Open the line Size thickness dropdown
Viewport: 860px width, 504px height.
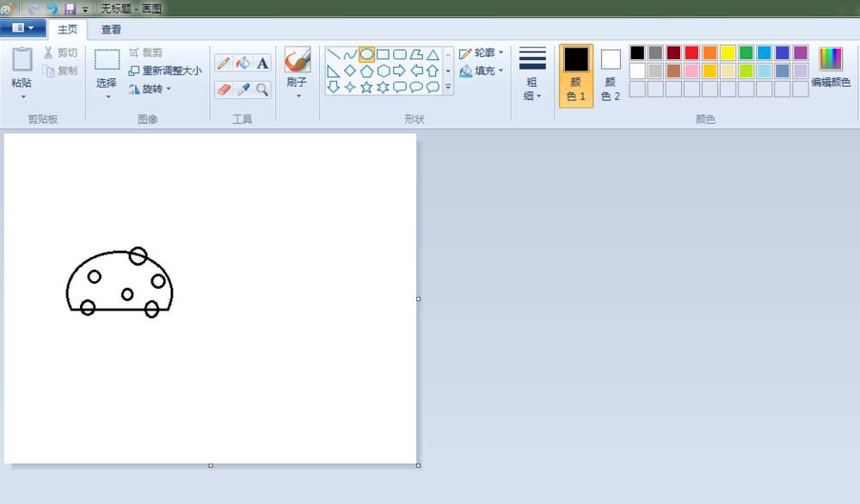pos(532,74)
